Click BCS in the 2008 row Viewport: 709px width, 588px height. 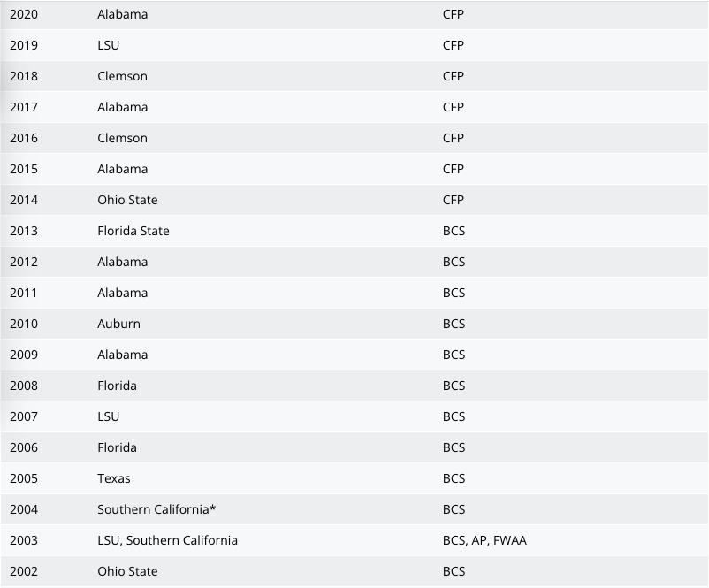coord(454,386)
